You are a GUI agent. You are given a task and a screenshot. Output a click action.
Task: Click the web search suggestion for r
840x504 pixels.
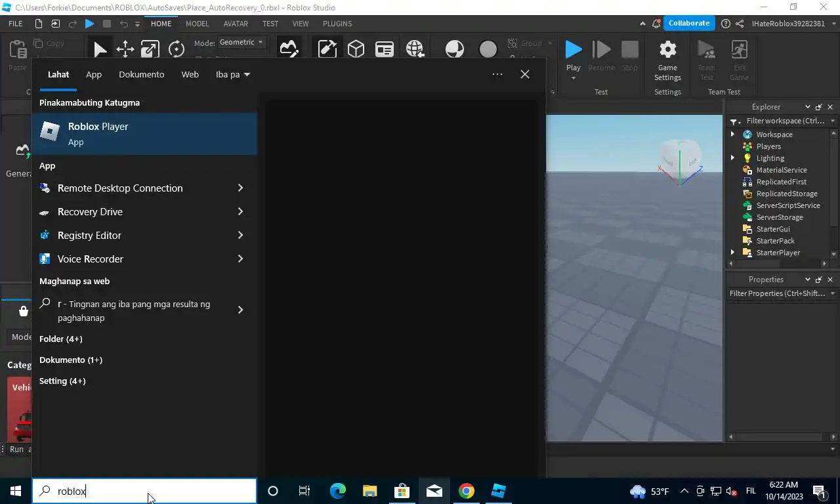click(x=135, y=311)
